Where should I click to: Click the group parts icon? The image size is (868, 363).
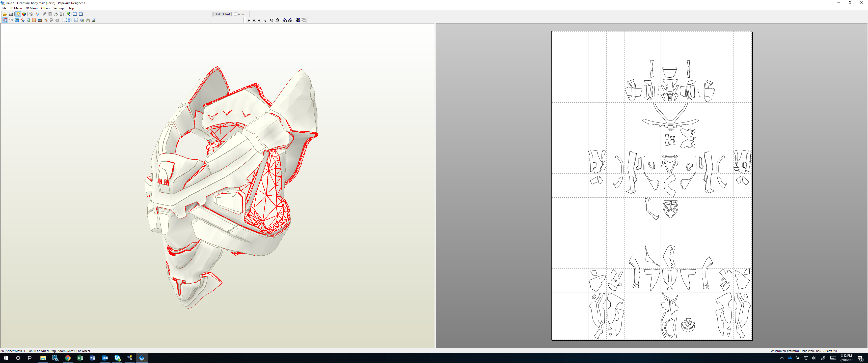tap(297, 20)
